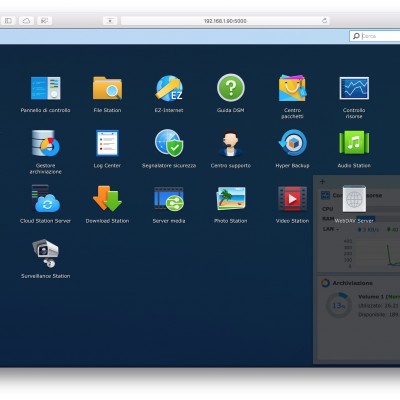Expand the LAN dropdown in widget
400x400 pixels.
pyautogui.click(x=330, y=229)
